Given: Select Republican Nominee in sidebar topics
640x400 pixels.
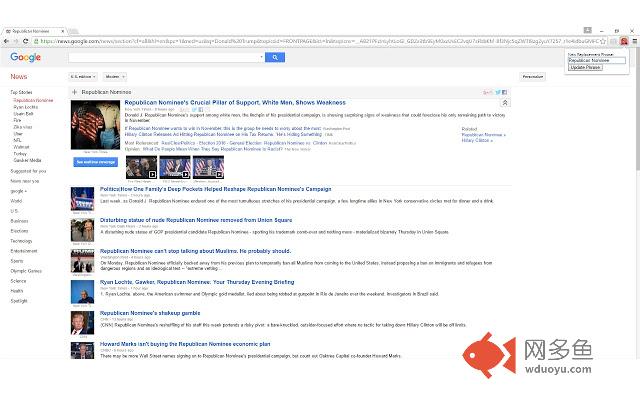Looking at the screenshot, I should (33, 100).
